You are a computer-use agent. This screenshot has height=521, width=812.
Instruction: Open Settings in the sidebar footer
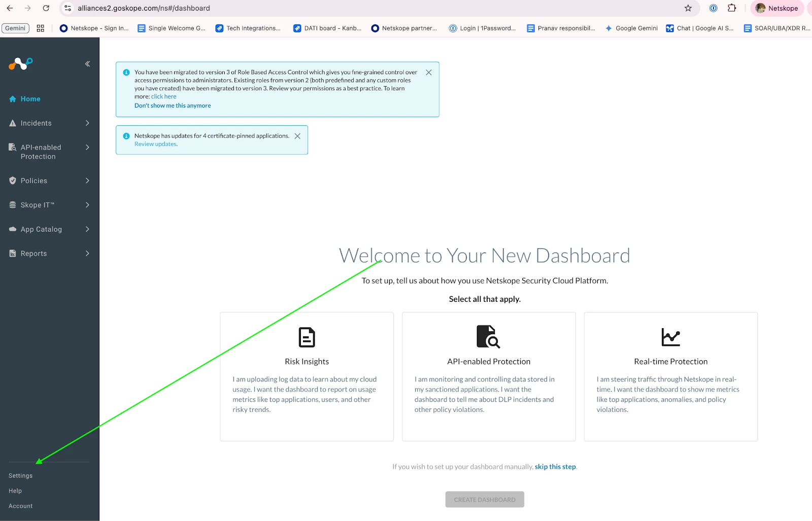(20, 476)
